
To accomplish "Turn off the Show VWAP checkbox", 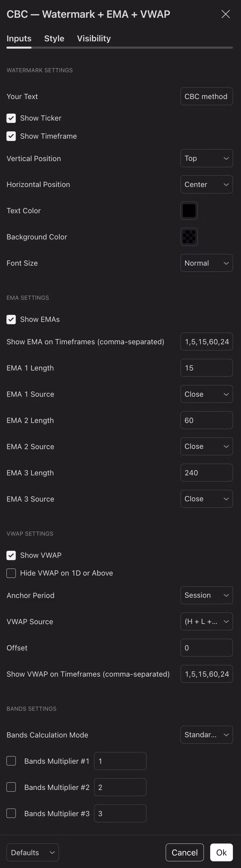I will pyautogui.click(x=11, y=555).
